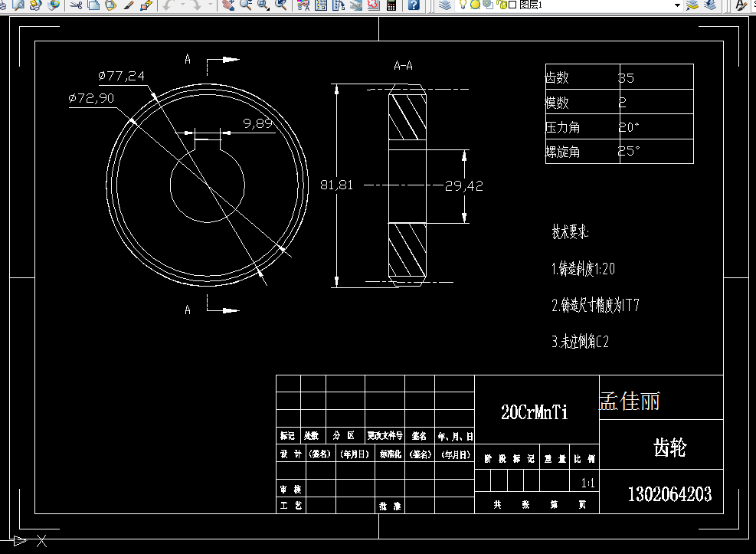Click drawing number 1302064203
This screenshot has width=756, height=554.
pos(669,494)
